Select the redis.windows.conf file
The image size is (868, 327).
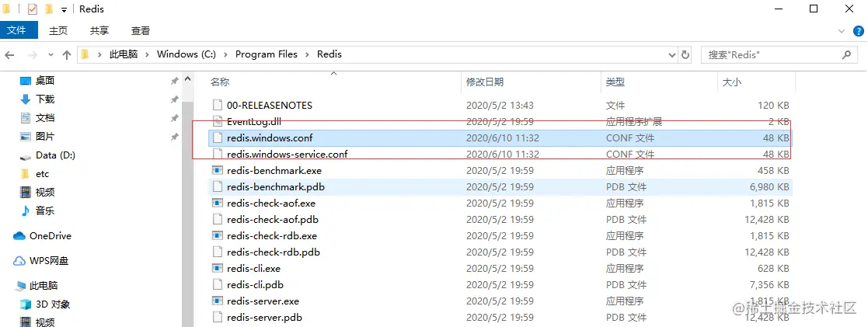point(270,137)
